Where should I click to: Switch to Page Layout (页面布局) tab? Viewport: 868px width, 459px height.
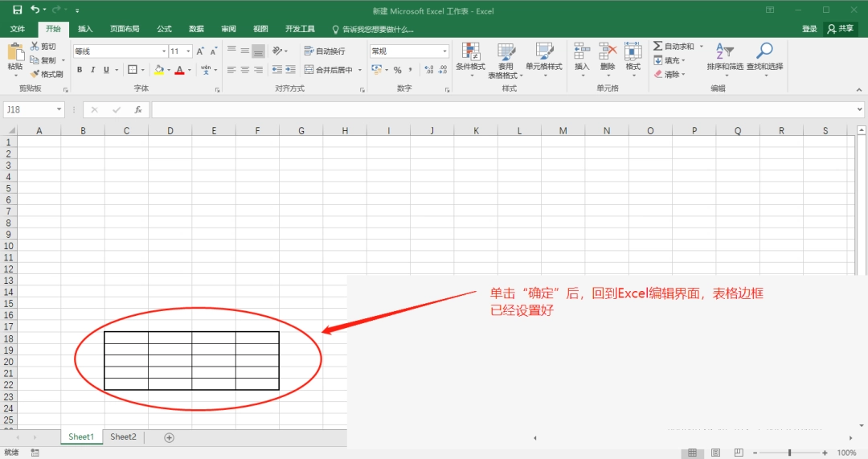point(125,29)
